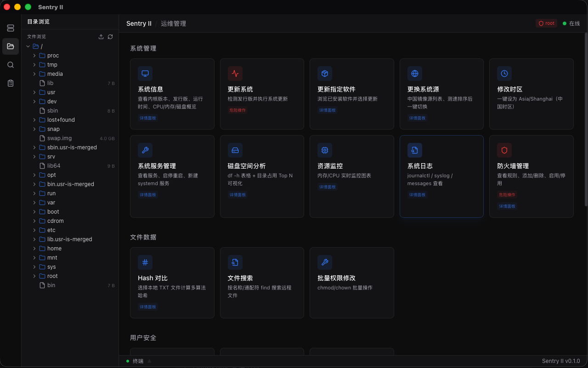Click the hash icon on Hash 对比 card
Viewport: 588px width, 368px height.
click(145, 262)
